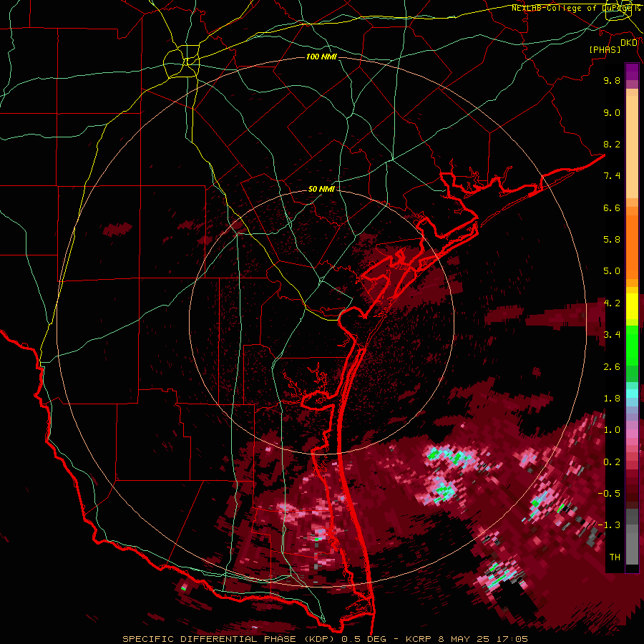Click the -0.5 value on the color scale

tap(610, 494)
